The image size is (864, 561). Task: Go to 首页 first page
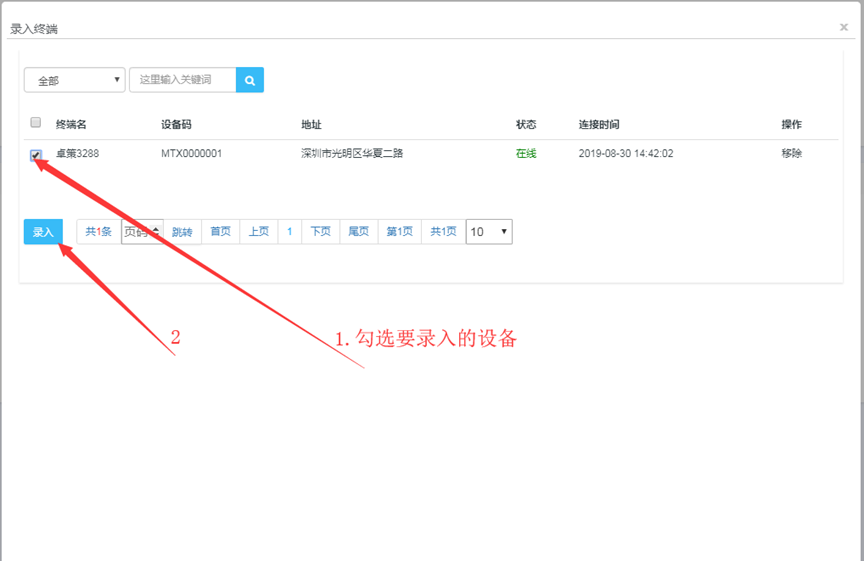pyautogui.click(x=220, y=232)
